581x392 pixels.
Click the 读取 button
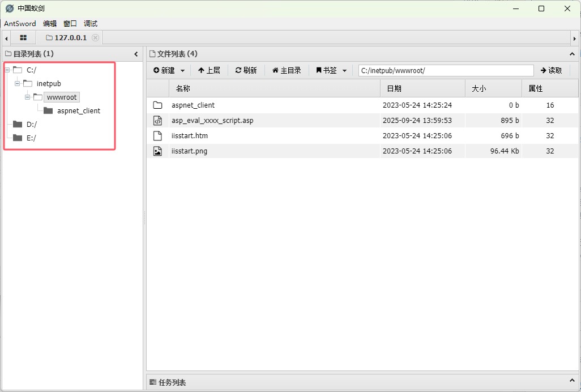coord(551,70)
